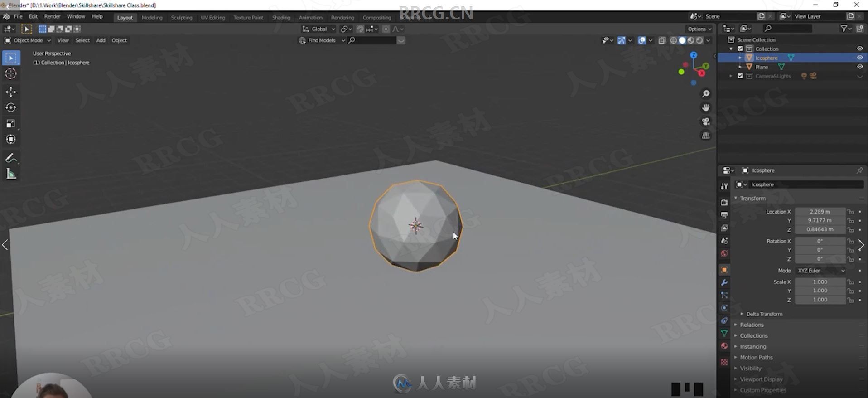This screenshot has width=868, height=398.
Task: Select the Annotate tool
Action: point(11,158)
